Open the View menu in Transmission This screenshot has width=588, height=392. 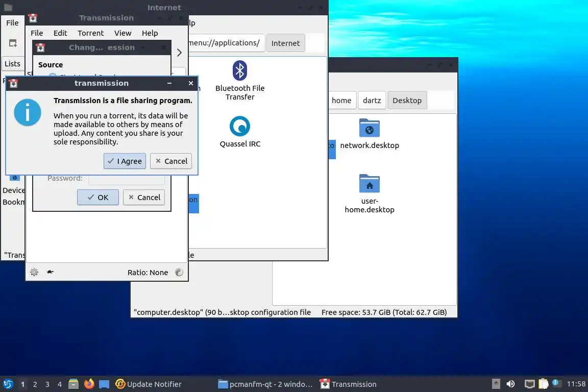[x=122, y=33]
